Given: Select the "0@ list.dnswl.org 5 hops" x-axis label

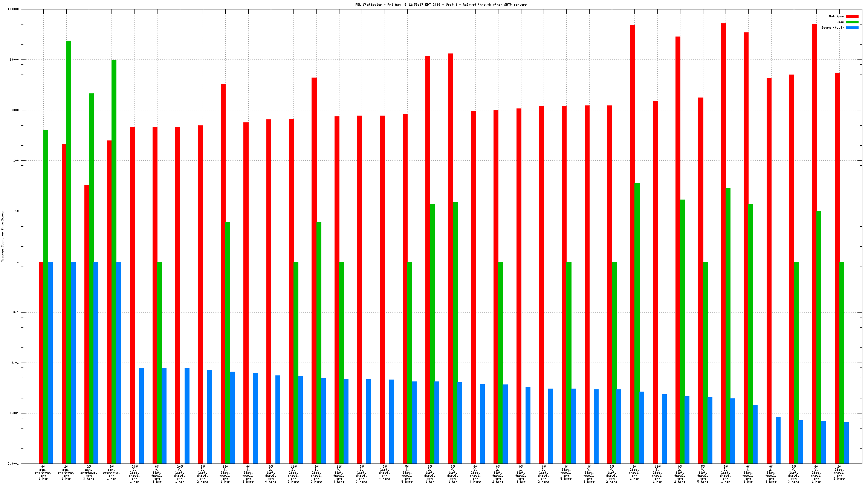Looking at the screenshot, I should coord(566,473).
